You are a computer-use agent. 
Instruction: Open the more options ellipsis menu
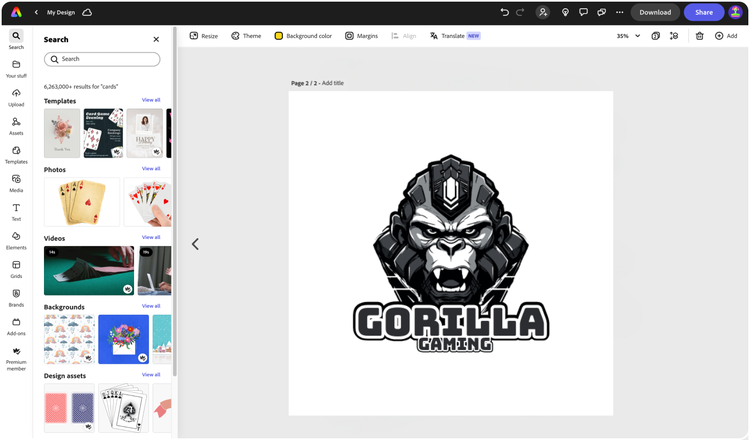[620, 12]
